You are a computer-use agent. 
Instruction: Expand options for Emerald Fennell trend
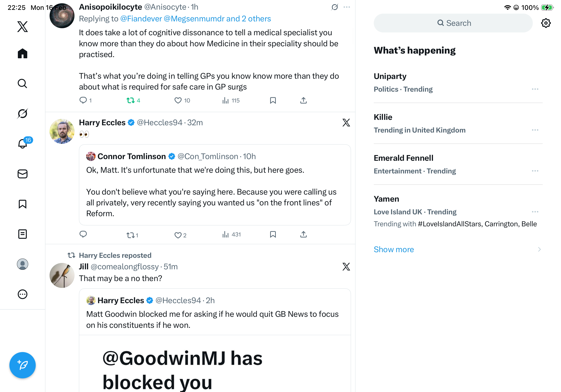coord(535,171)
